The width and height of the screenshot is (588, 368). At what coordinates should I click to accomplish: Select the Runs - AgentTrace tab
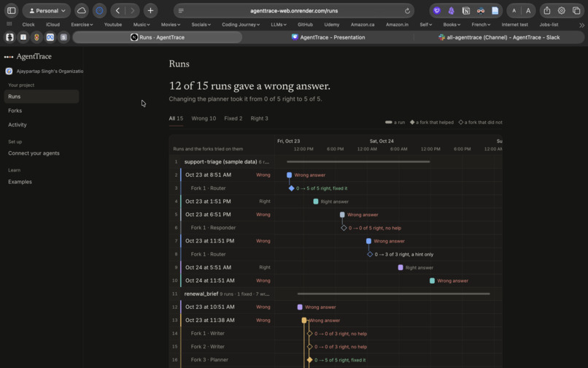coord(158,37)
